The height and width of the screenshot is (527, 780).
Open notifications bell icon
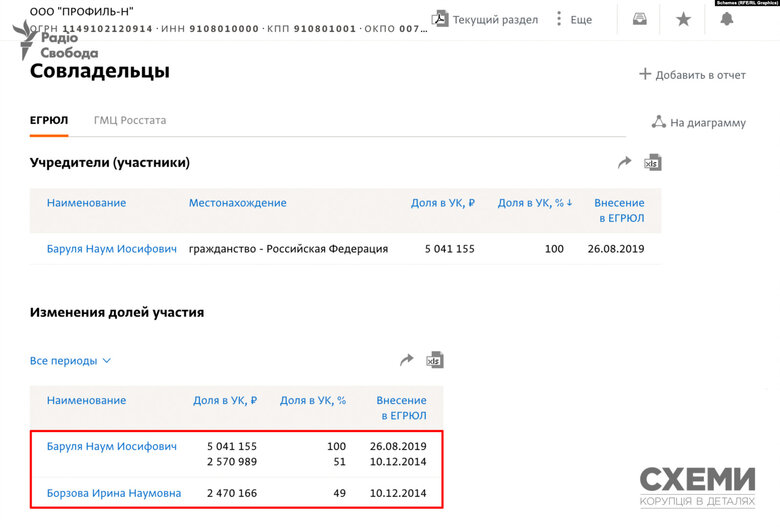pyautogui.click(x=727, y=19)
